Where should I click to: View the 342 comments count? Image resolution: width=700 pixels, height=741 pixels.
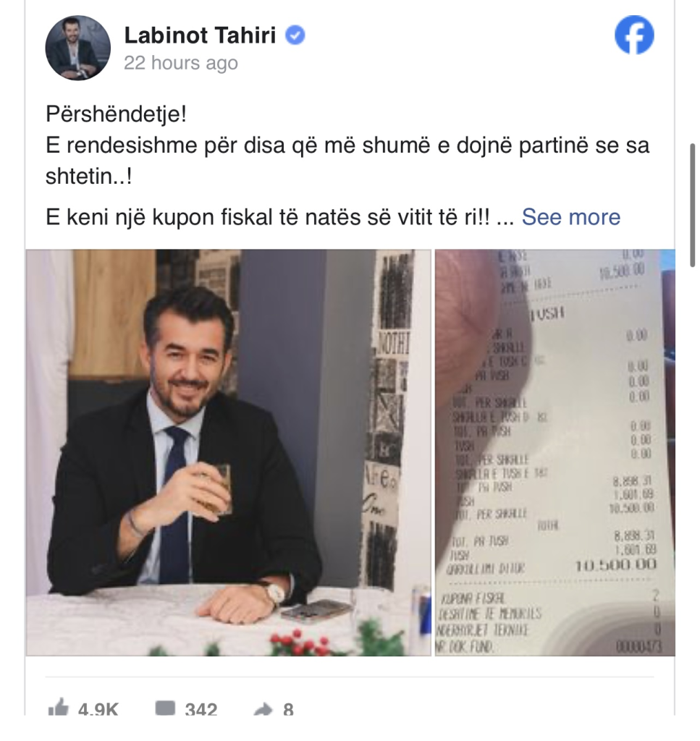(201, 708)
